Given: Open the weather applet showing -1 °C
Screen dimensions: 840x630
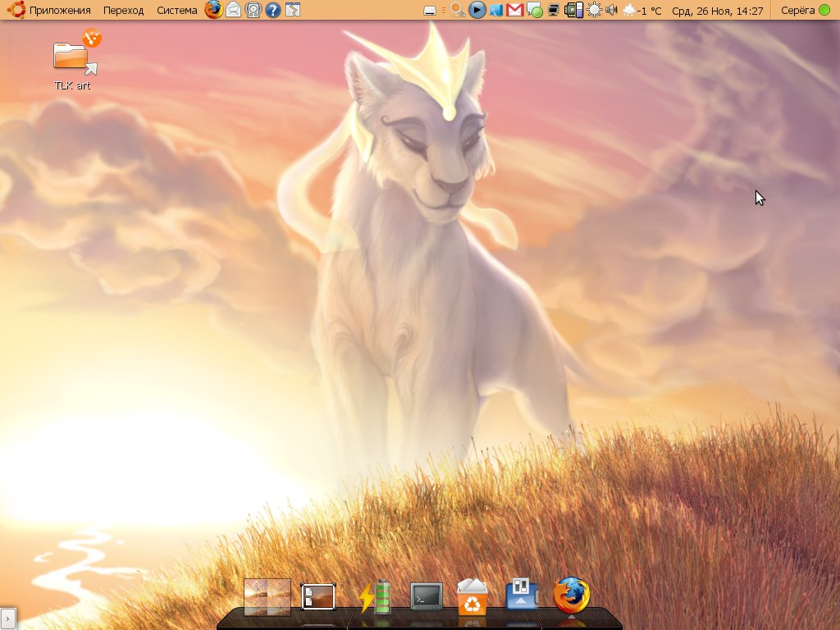Looking at the screenshot, I should coord(642,10).
